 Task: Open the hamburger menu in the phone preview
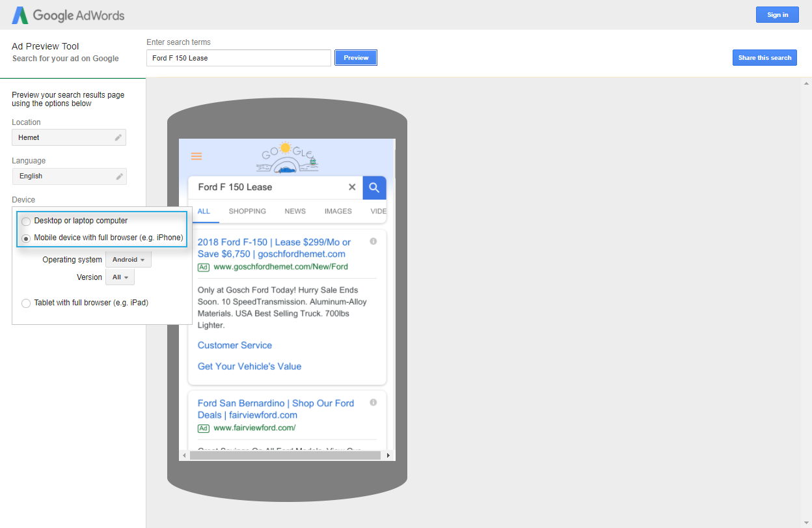[x=196, y=156]
